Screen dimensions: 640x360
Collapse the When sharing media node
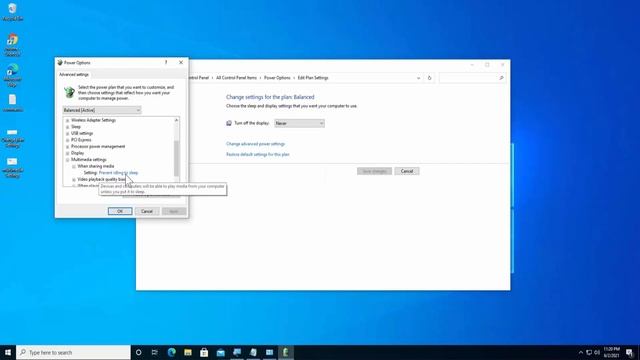click(x=74, y=167)
